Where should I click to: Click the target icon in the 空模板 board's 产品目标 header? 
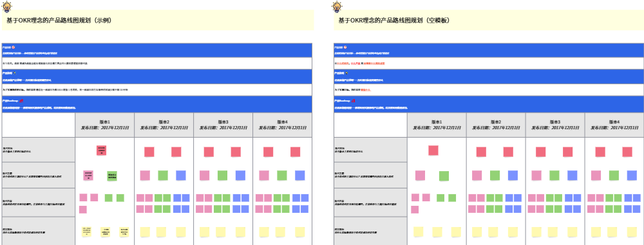tap(345, 47)
